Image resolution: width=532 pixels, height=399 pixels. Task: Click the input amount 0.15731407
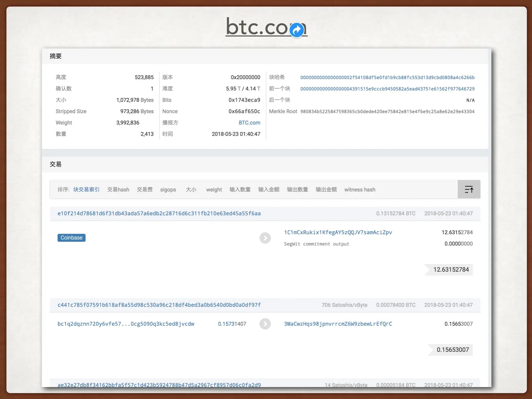[232, 324]
